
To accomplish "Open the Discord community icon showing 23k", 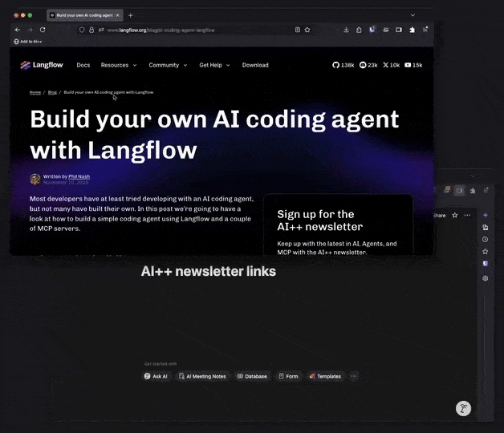I will [363, 65].
